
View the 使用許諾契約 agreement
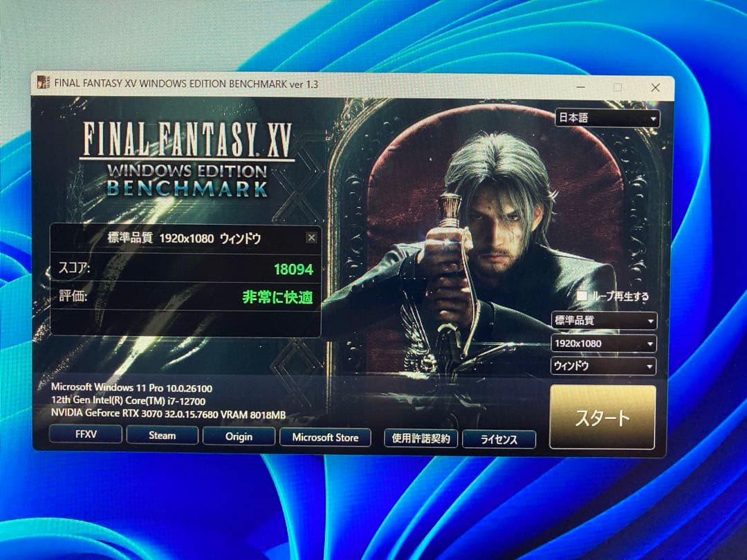[x=421, y=438]
